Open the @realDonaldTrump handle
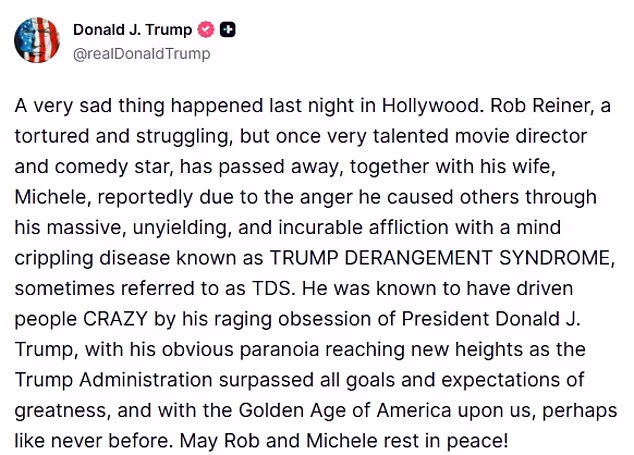Image resolution: width=634 pixels, height=455 pixels. (x=142, y=53)
